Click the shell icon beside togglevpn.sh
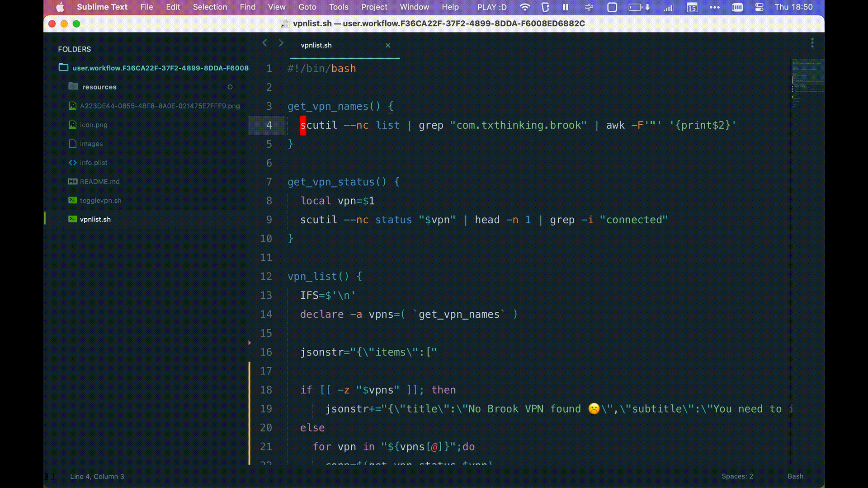 pos(72,200)
